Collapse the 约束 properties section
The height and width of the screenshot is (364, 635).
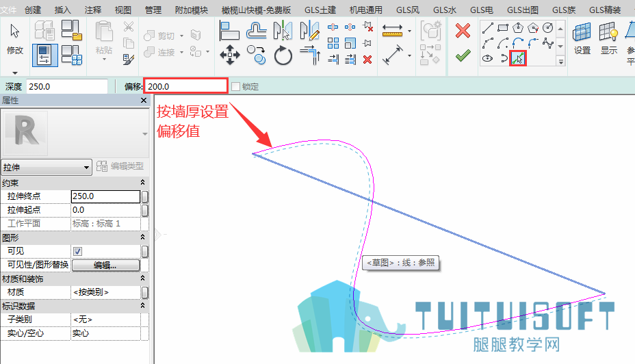pos(142,183)
